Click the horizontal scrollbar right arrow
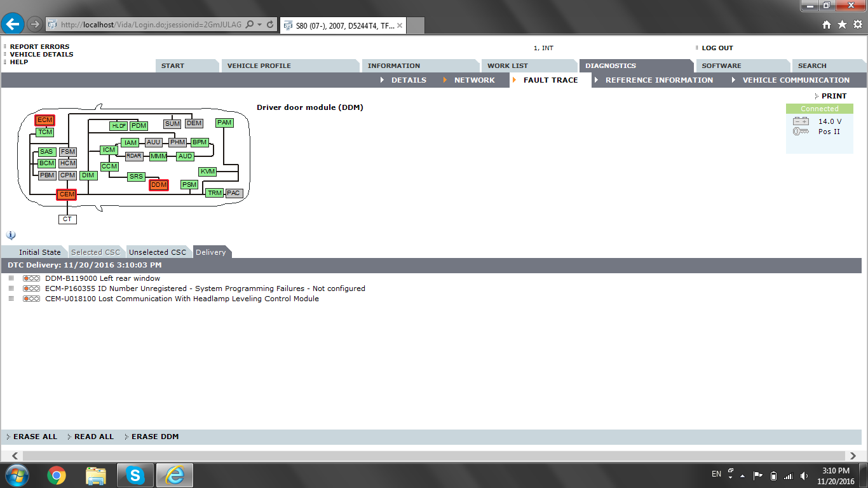Image resolution: width=868 pixels, height=488 pixels. coord(854,456)
